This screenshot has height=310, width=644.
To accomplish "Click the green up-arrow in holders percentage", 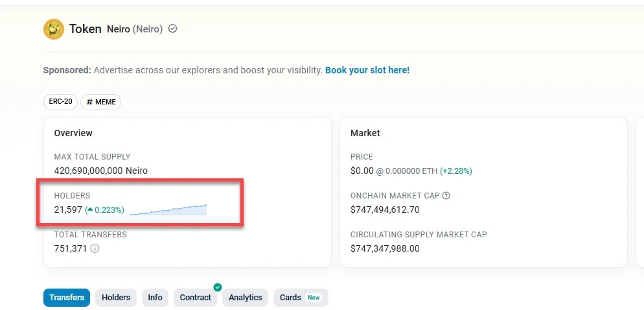I will pyautogui.click(x=90, y=210).
